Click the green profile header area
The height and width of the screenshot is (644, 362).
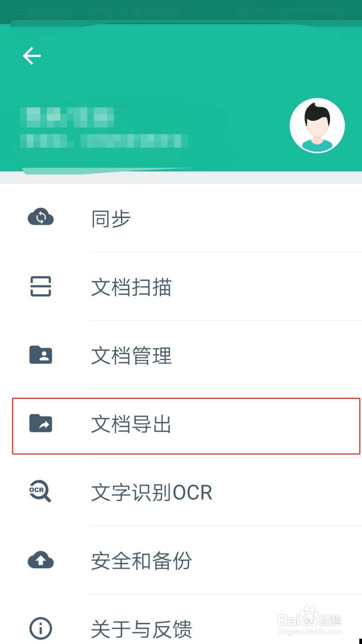(x=181, y=98)
